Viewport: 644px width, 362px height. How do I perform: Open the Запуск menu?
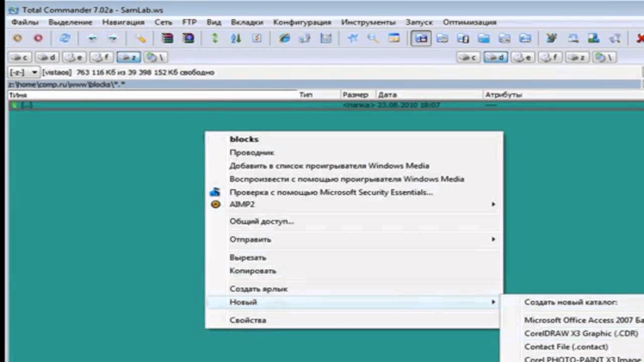coord(419,22)
